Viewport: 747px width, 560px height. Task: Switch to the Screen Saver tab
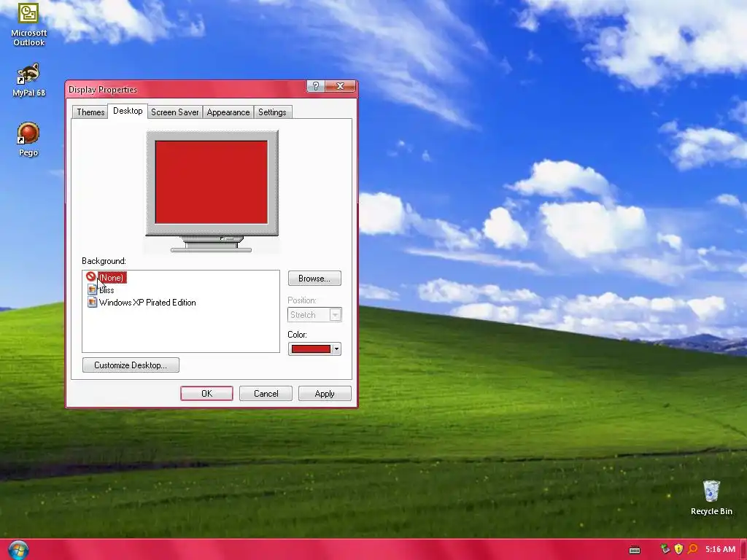pos(175,112)
